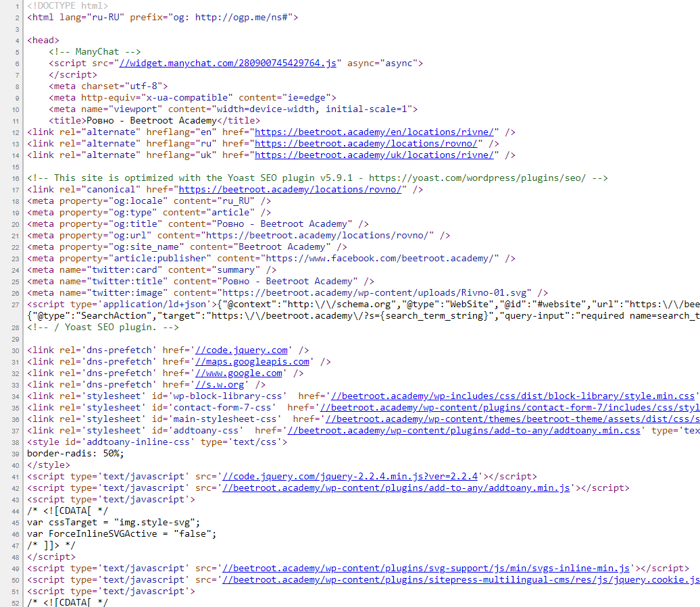Click the og:locale meta tag line
The height and width of the screenshot is (607, 700).
(149, 201)
